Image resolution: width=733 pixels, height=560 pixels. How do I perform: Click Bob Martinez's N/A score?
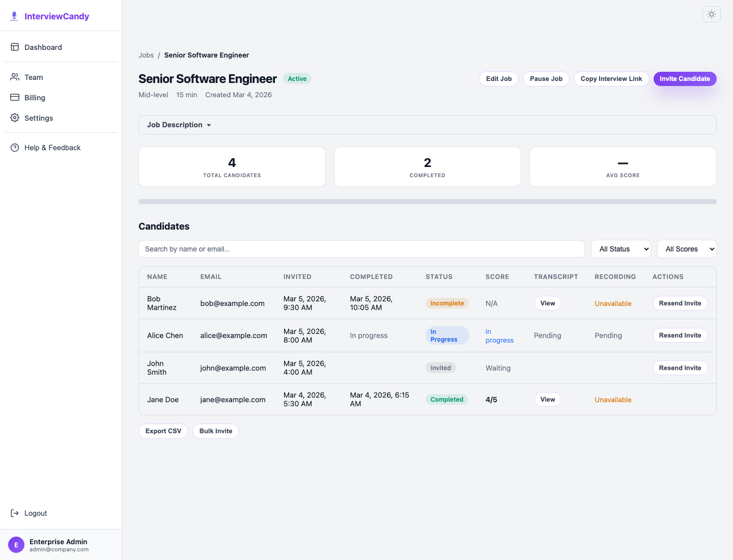click(x=492, y=303)
